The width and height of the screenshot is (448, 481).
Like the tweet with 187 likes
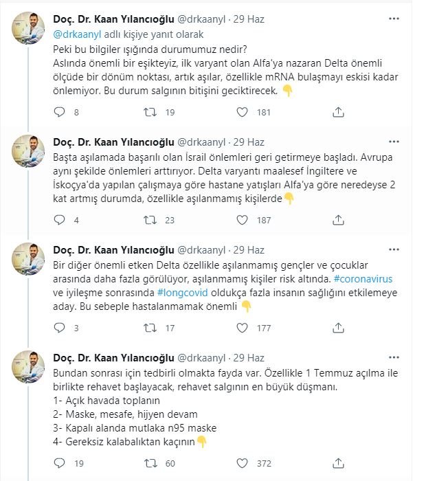(x=242, y=220)
